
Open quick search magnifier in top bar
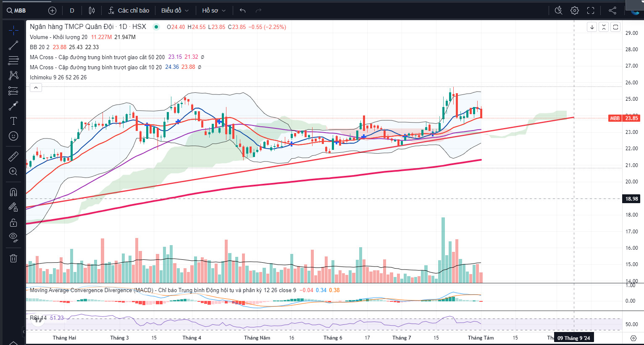pyautogui.click(x=558, y=10)
